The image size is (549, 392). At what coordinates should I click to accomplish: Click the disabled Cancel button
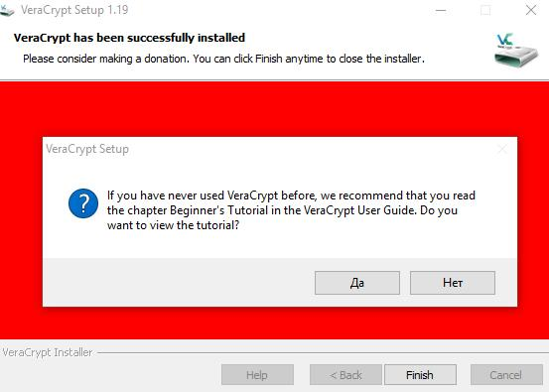coord(506,375)
